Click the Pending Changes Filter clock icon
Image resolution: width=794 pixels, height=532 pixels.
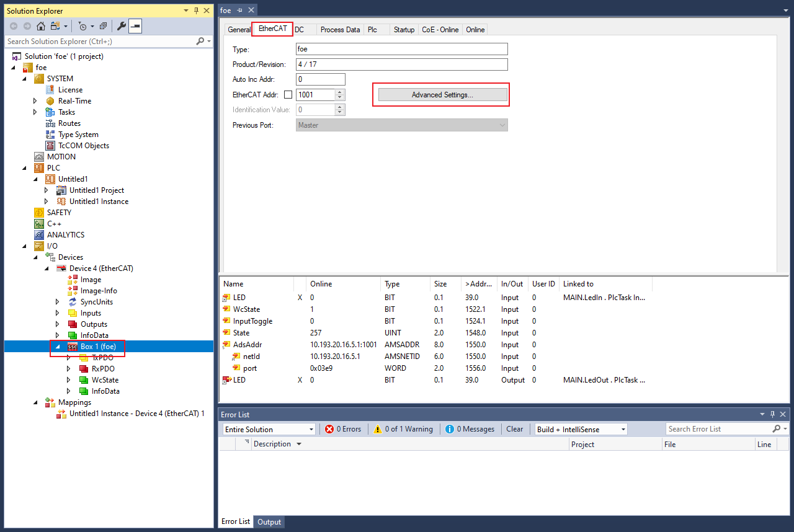[x=83, y=26]
